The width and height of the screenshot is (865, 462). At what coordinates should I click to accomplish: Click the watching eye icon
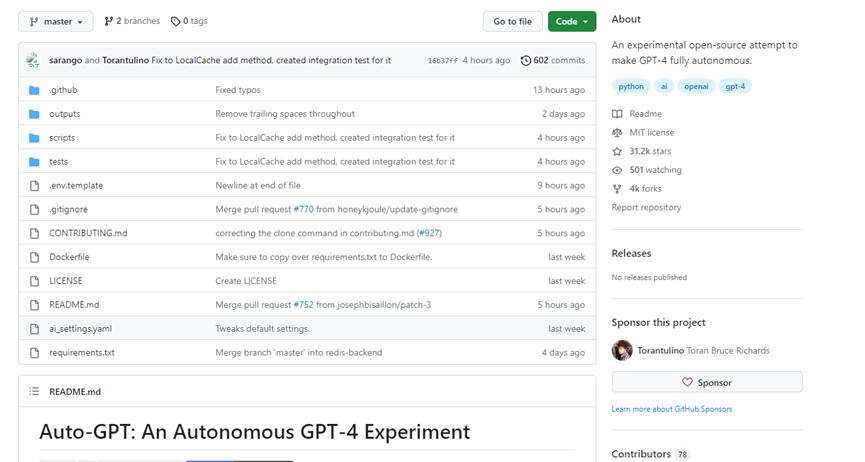pos(617,170)
